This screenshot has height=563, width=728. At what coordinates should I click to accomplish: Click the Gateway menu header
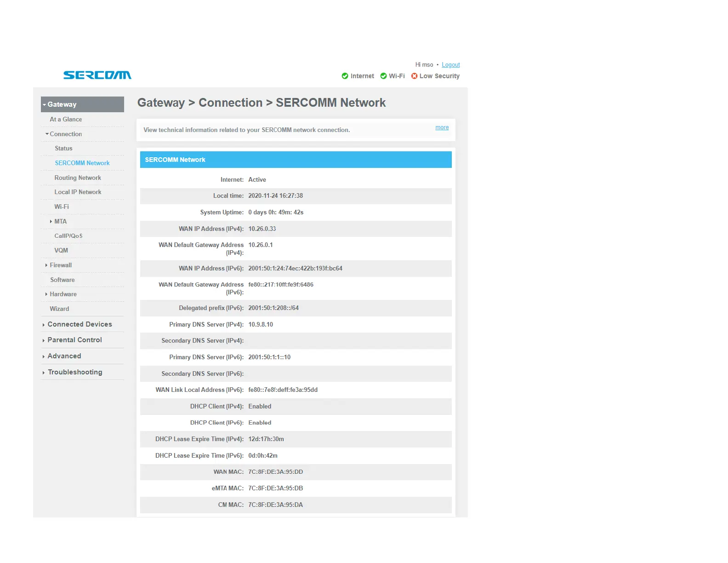(83, 104)
